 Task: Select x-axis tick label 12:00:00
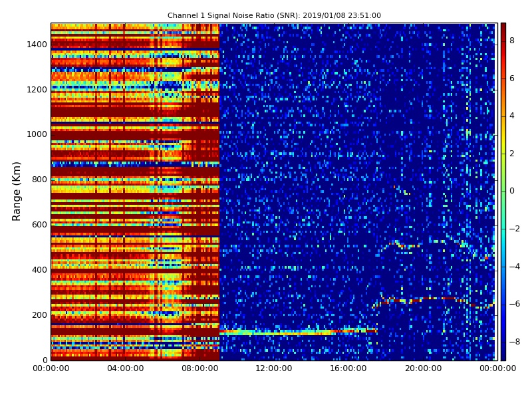coord(274,368)
